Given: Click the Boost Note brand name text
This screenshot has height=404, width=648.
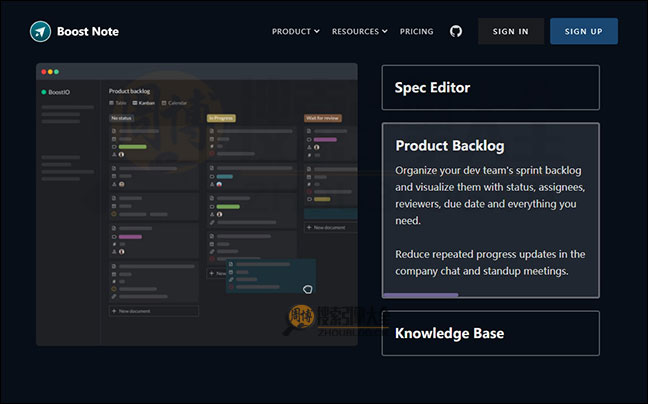Looking at the screenshot, I should [x=88, y=31].
